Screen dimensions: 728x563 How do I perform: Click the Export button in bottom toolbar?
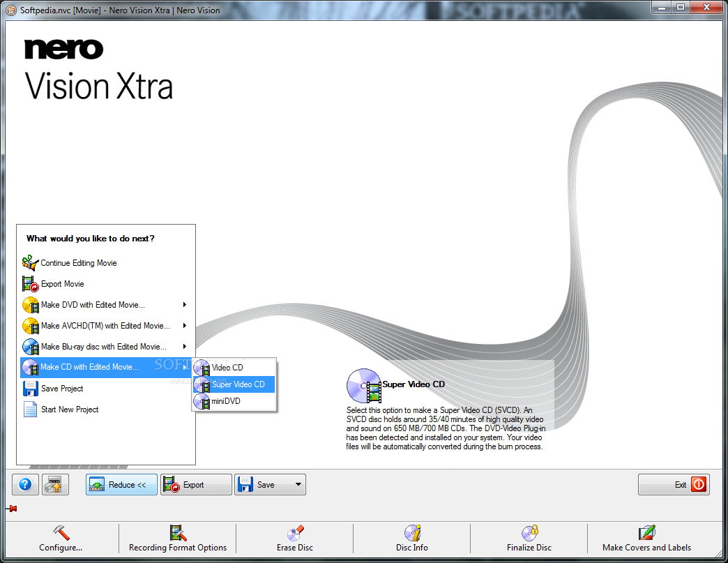coord(196,484)
